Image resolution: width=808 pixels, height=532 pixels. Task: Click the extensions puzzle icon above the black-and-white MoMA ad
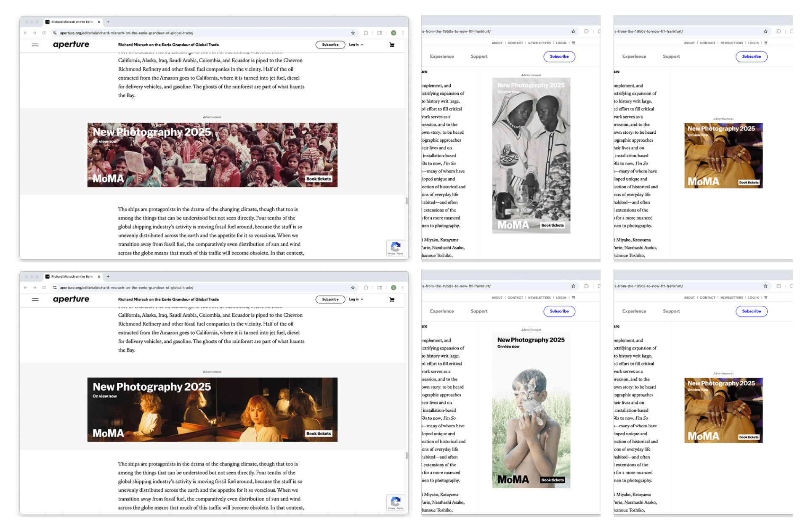pyautogui.click(x=586, y=31)
